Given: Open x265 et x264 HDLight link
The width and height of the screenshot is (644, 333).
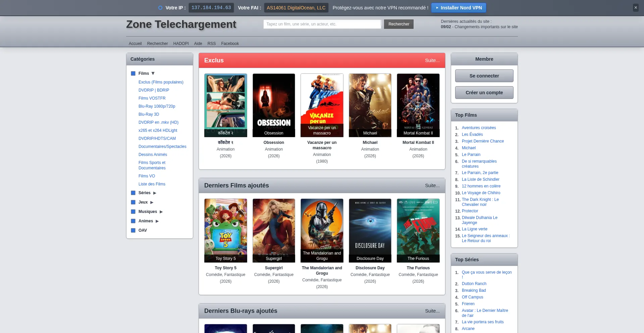Looking at the screenshot, I should pyautogui.click(x=158, y=130).
